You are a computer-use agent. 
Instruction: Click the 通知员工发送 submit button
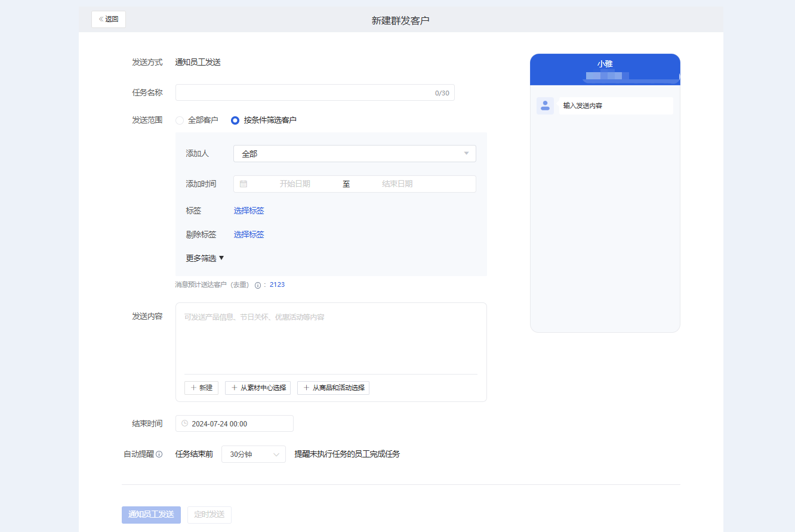tap(151, 515)
